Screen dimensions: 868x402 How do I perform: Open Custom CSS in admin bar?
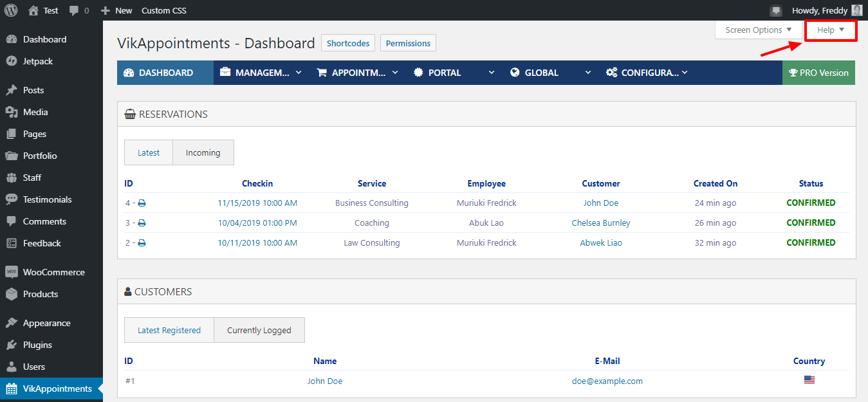pos(163,10)
